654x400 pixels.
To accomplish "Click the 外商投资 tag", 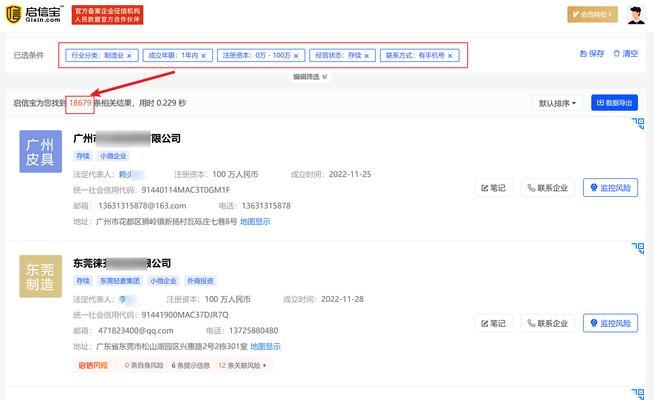I will pos(200,281).
